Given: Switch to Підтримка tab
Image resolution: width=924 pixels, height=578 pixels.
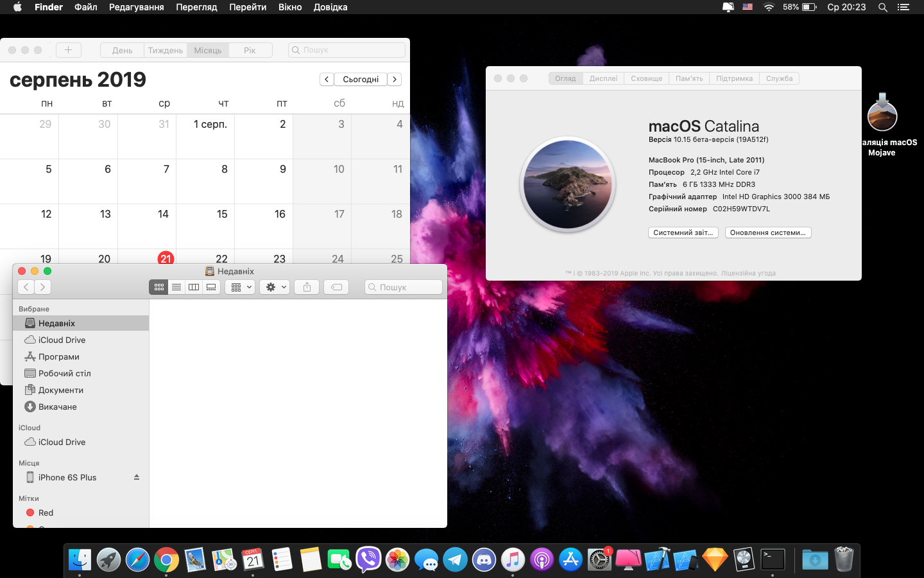Looking at the screenshot, I should [734, 78].
